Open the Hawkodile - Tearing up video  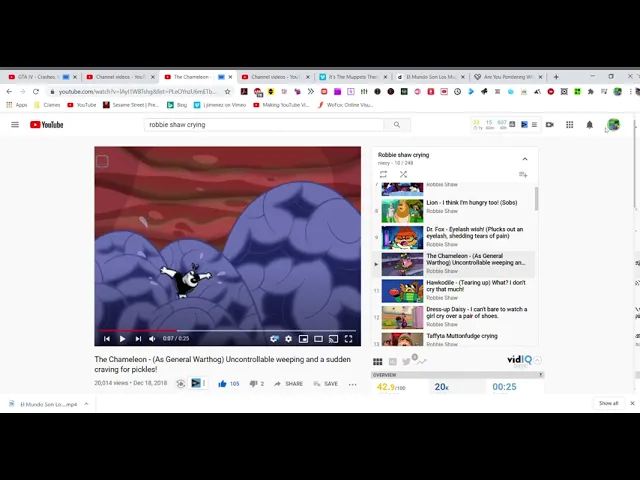click(x=455, y=290)
